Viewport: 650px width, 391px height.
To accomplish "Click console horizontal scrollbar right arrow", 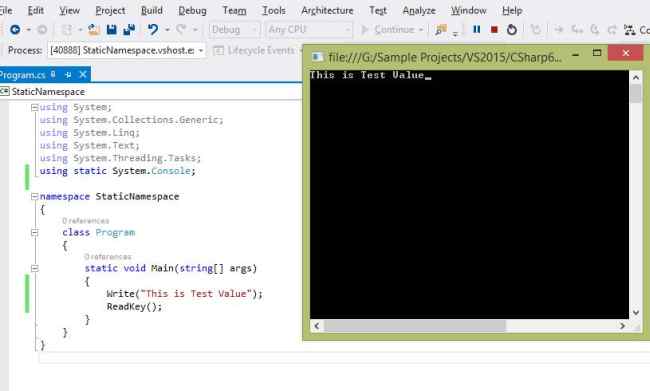I will click(622, 326).
